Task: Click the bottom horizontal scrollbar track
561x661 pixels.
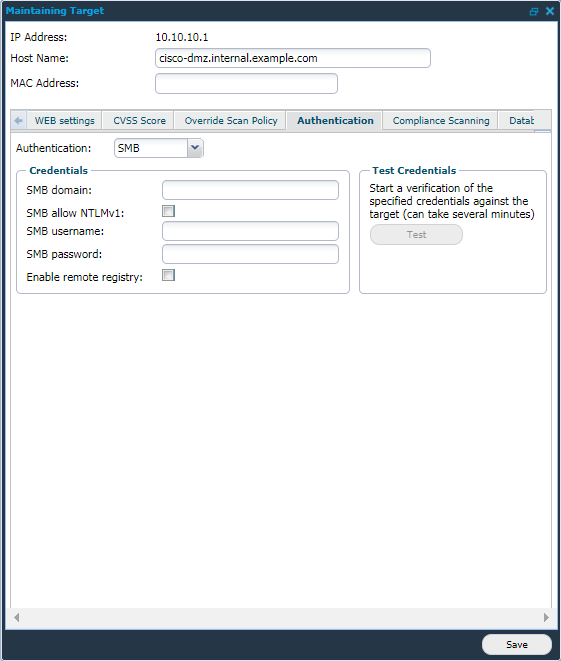Action: tap(281, 618)
